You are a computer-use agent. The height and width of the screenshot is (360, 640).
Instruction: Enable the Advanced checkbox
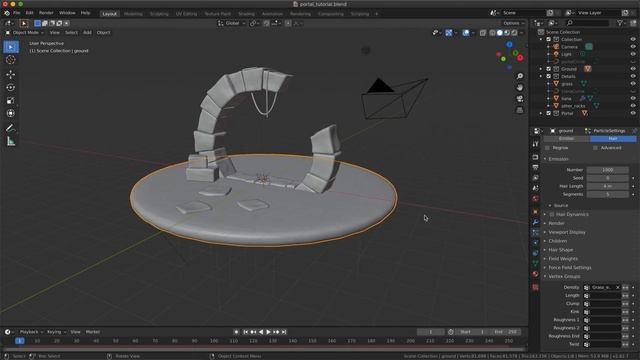tap(595, 148)
